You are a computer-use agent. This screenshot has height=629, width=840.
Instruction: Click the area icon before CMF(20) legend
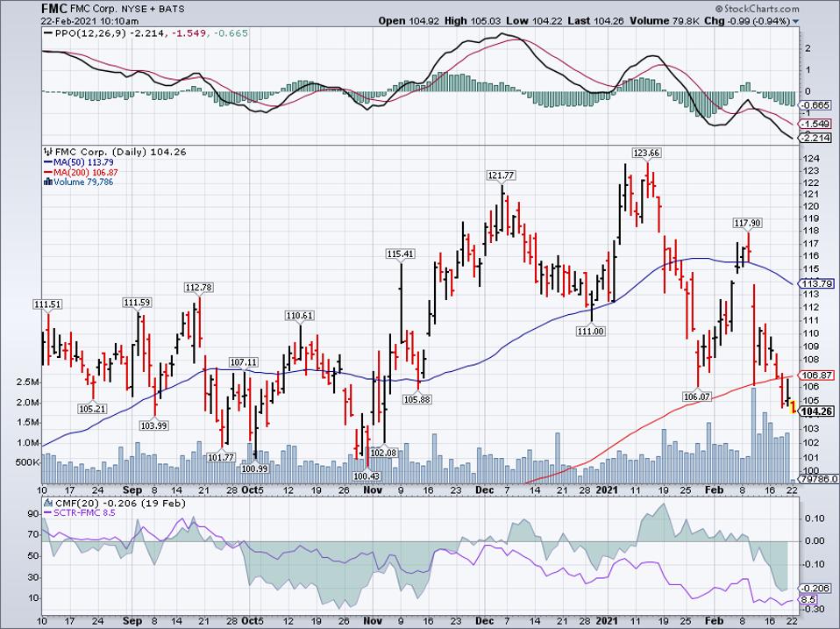(x=48, y=503)
